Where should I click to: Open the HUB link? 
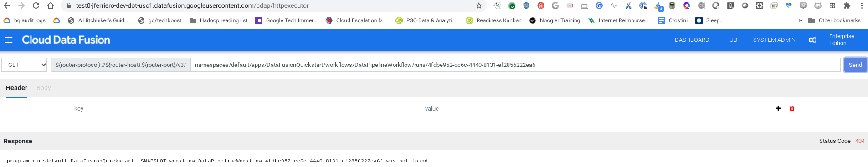(731, 40)
